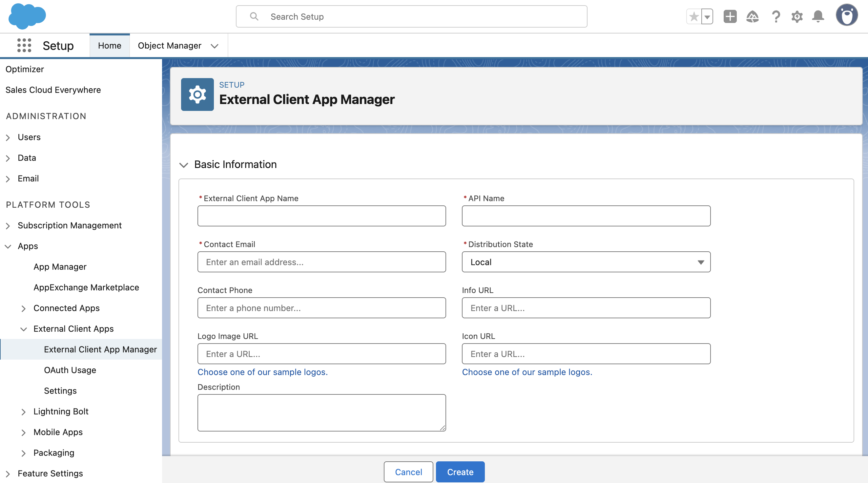This screenshot has height=483, width=868.
Task: Open the notifications bell
Action: [818, 16]
